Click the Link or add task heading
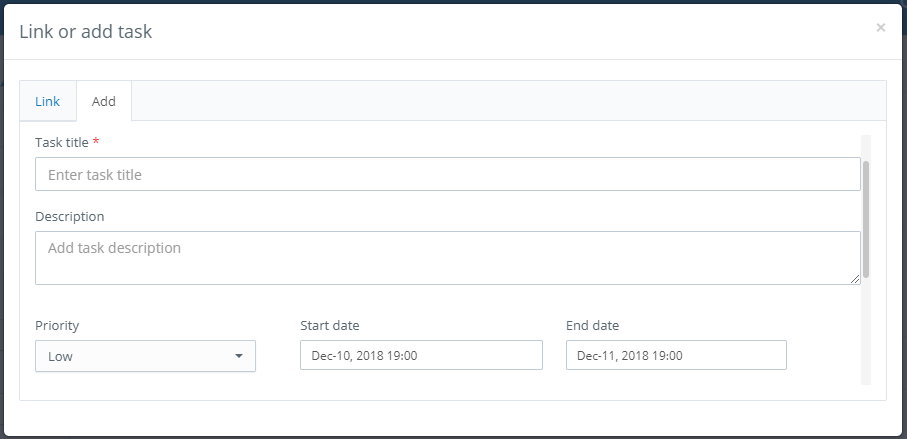Viewport: 907px width, 439px height. [86, 31]
